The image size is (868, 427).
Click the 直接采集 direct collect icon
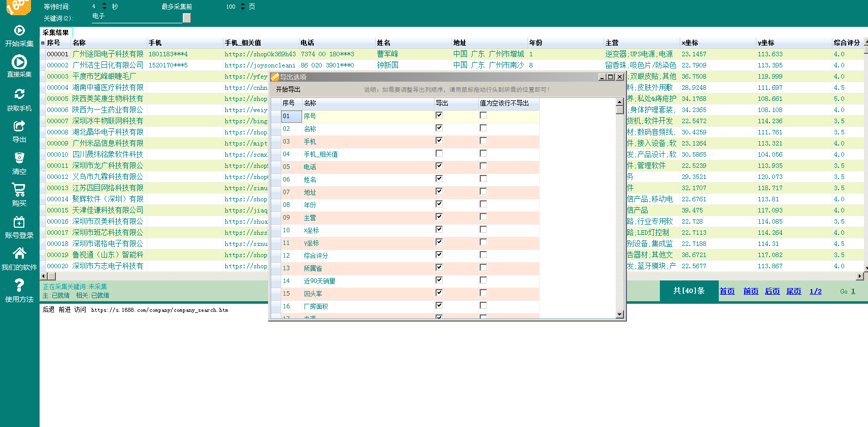click(19, 62)
